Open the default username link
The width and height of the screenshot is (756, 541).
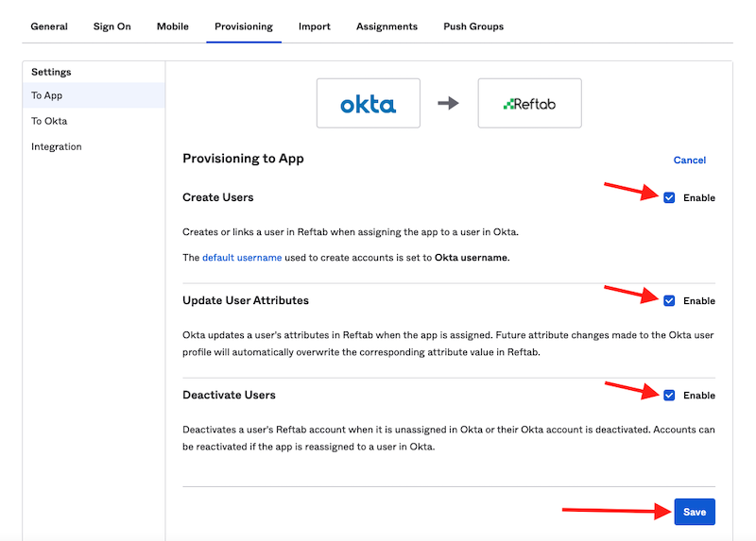[242, 258]
